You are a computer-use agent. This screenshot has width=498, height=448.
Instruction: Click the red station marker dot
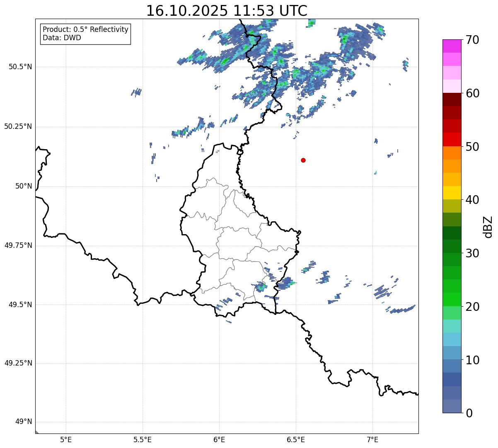click(303, 160)
